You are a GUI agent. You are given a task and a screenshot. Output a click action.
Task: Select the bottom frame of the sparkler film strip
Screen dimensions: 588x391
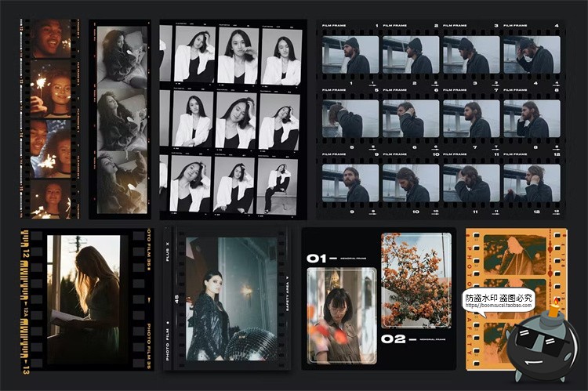pyautogui.click(x=51, y=199)
